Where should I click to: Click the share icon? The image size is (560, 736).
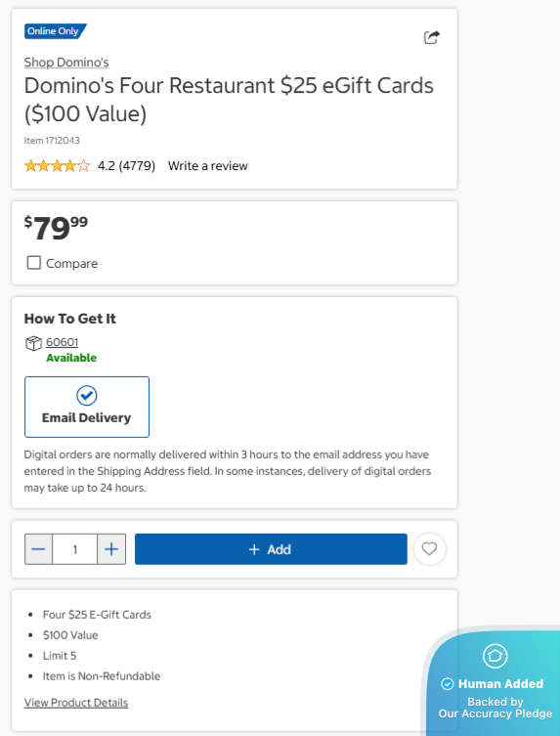pyautogui.click(x=432, y=37)
